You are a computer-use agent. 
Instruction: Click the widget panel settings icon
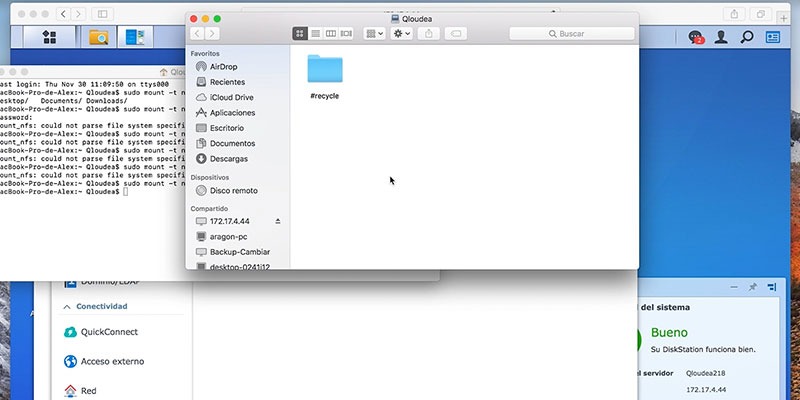[772, 287]
